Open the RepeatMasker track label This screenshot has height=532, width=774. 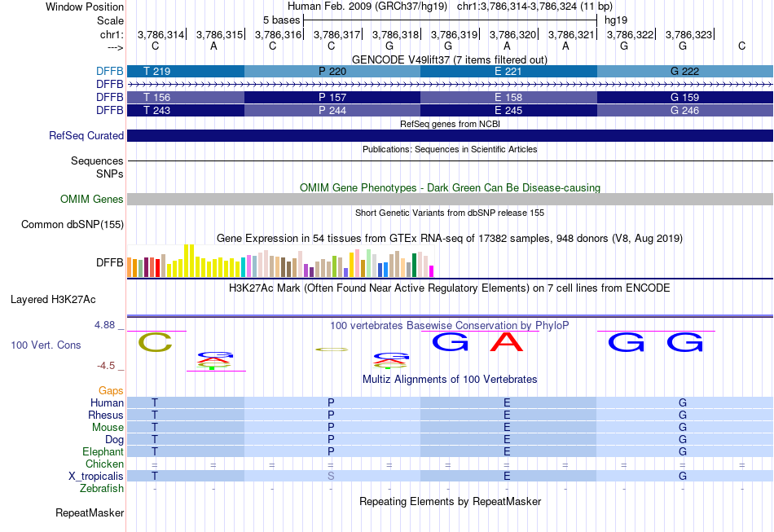pyautogui.click(x=90, y=513)
